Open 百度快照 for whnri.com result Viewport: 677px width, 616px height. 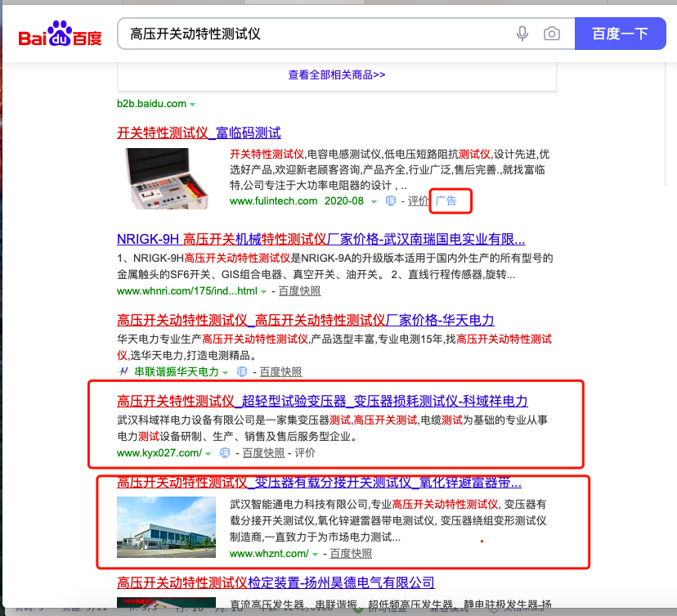(299, 290)
